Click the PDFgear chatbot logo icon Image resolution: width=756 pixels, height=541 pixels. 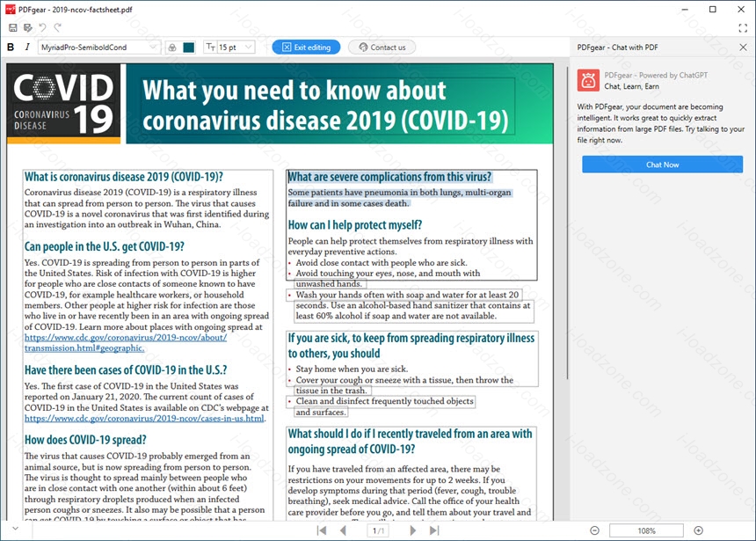click(x=588, y=81)
